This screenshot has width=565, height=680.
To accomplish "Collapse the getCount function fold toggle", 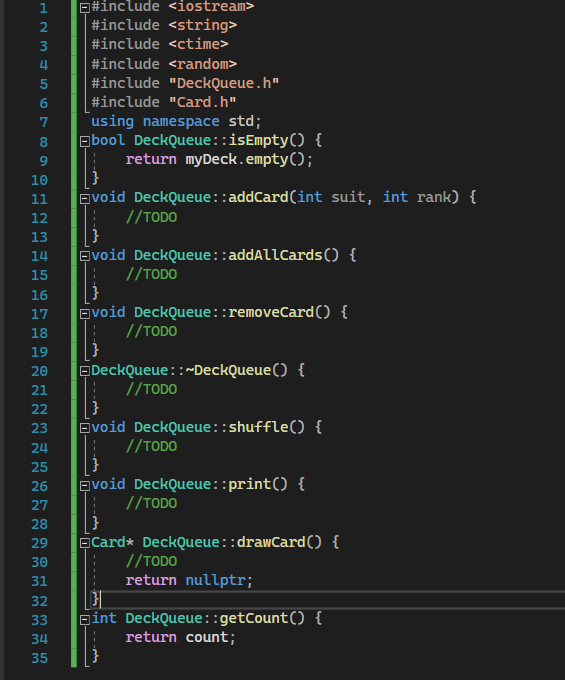I will tap(85, 620).
